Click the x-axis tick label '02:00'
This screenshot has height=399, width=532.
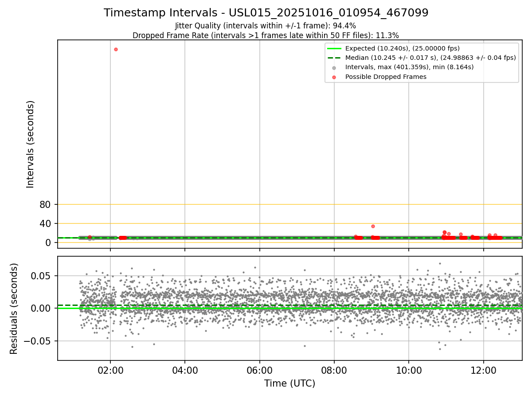tap(110, 370)
